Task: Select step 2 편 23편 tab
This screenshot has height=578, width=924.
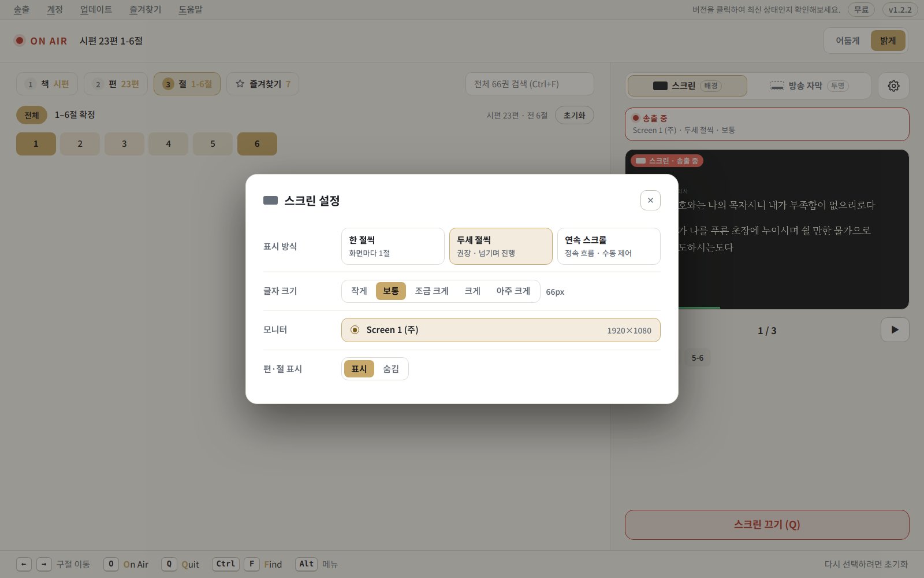Action: tap(115, 84)
